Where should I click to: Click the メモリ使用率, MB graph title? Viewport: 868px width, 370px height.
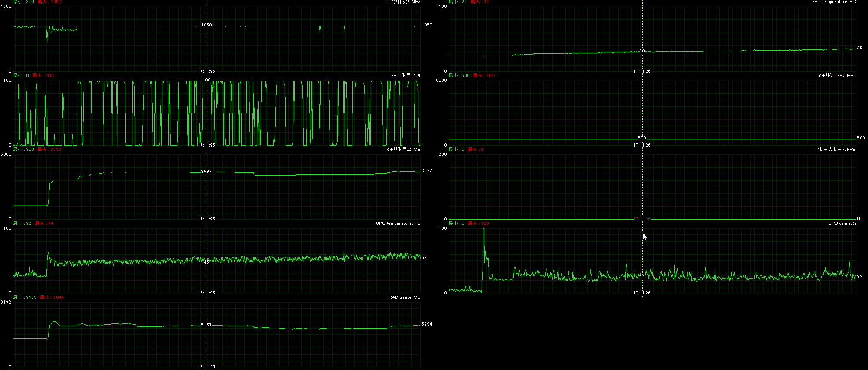(x=403, y=150)
